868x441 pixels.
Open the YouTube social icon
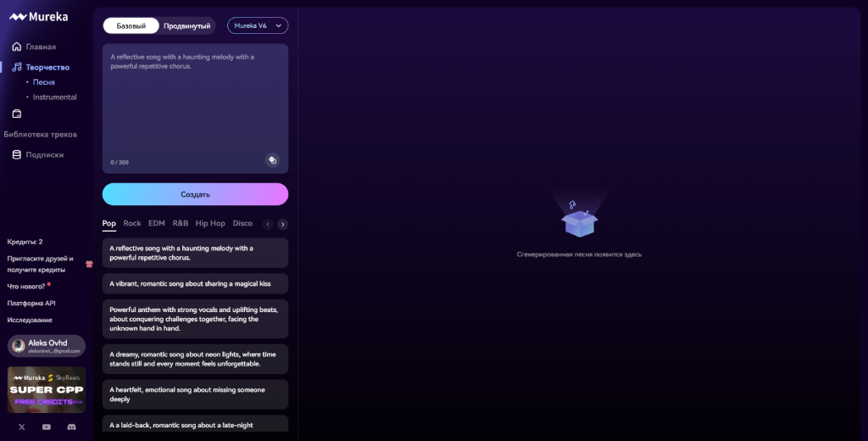[47, 427]
